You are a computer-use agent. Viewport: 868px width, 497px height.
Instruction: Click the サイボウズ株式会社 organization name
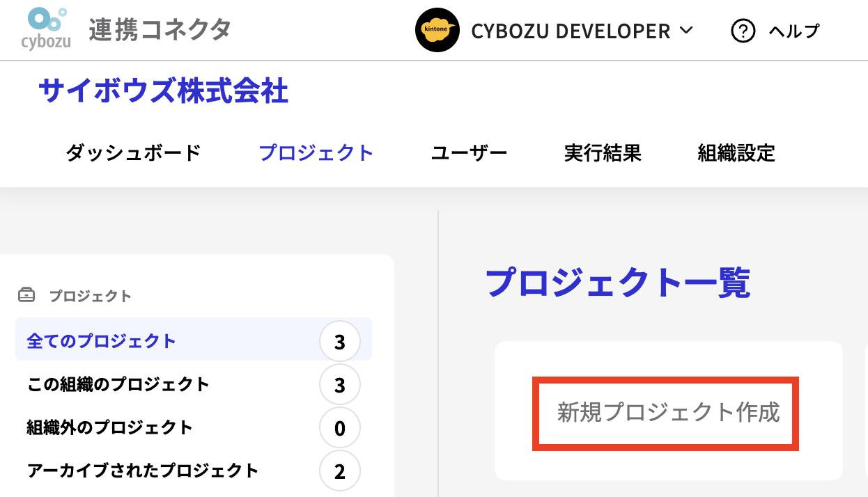163,91
